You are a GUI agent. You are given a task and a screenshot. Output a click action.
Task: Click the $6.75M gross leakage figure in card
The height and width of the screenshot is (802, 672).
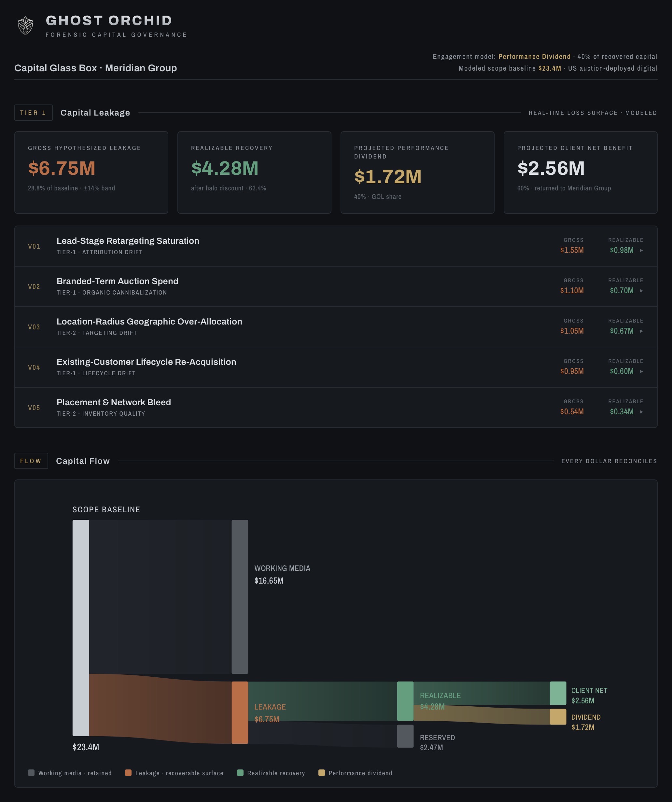point(62,168)
